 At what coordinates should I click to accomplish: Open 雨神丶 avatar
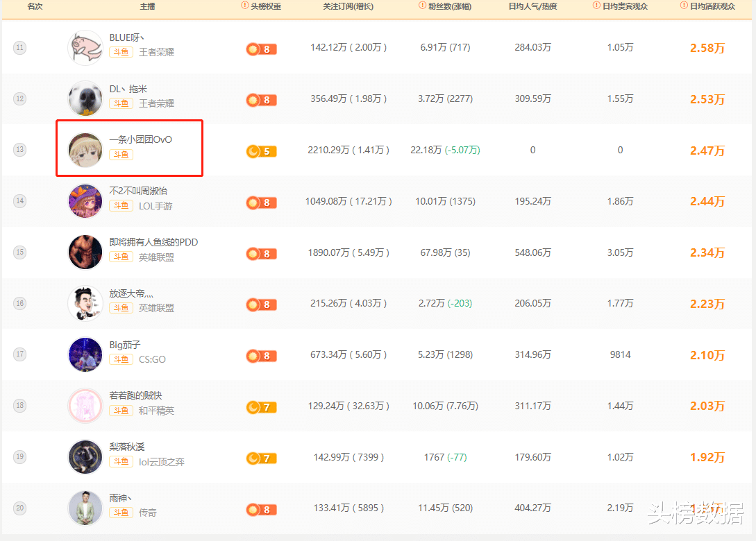click(x=85, y=508)
